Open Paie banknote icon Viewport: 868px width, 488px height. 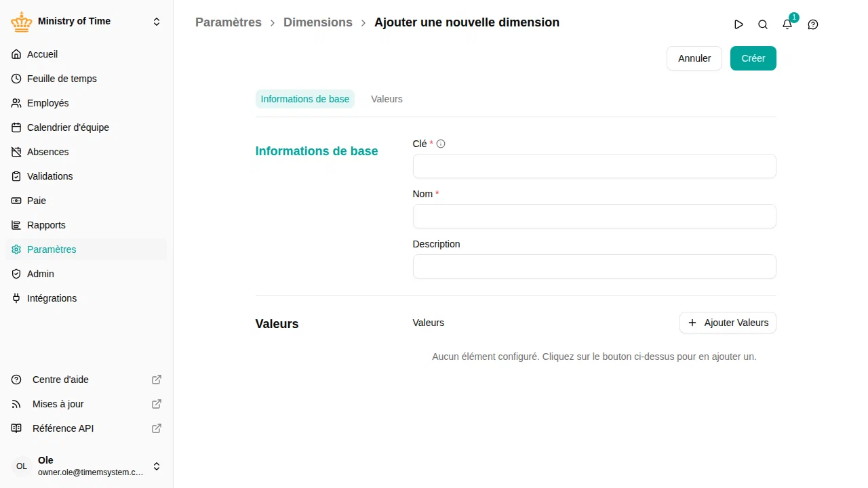coord(16,201)
